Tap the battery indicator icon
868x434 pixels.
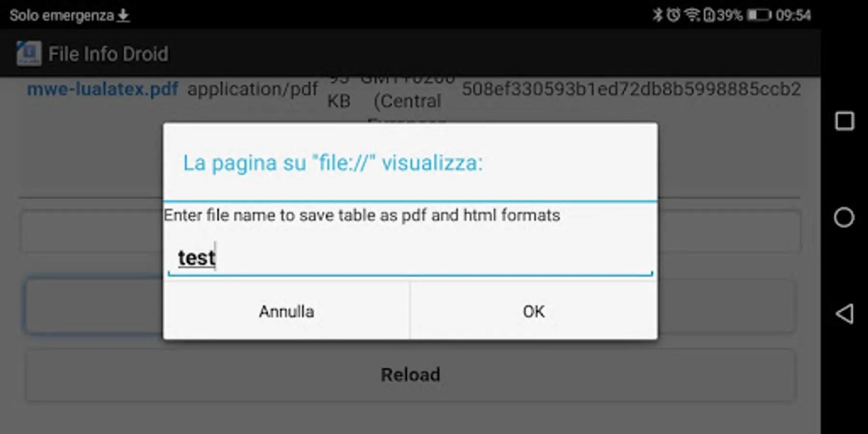pos(759,15)
